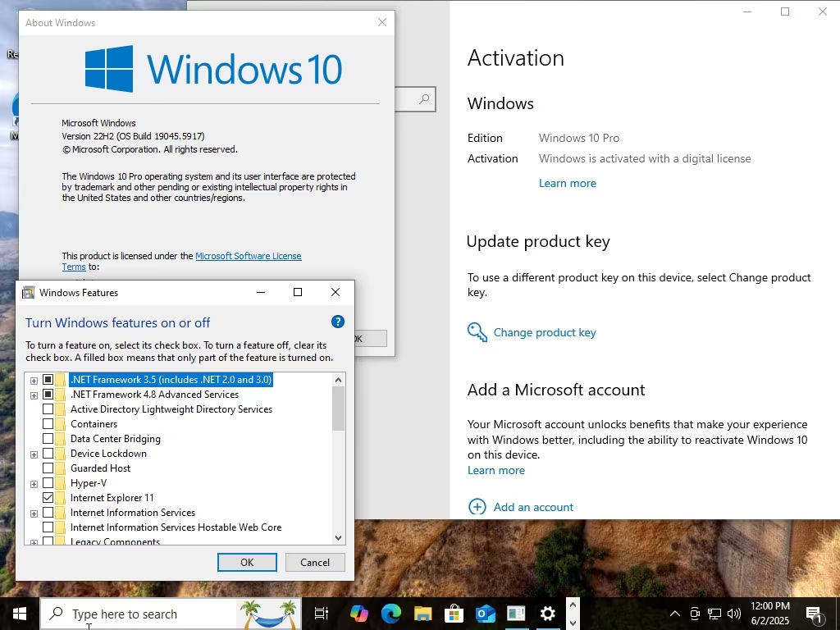This screenshot has height=630, width=840.
Task: Open Task View on the taskbar
Action: [x=322, y=614]
